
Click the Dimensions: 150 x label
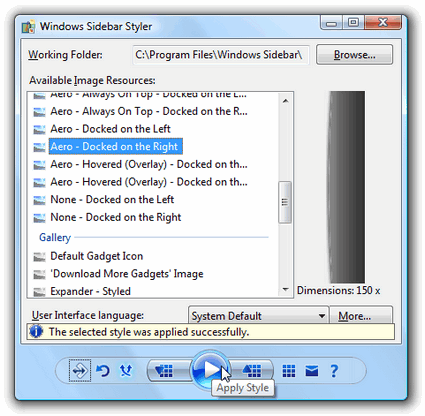338,290
